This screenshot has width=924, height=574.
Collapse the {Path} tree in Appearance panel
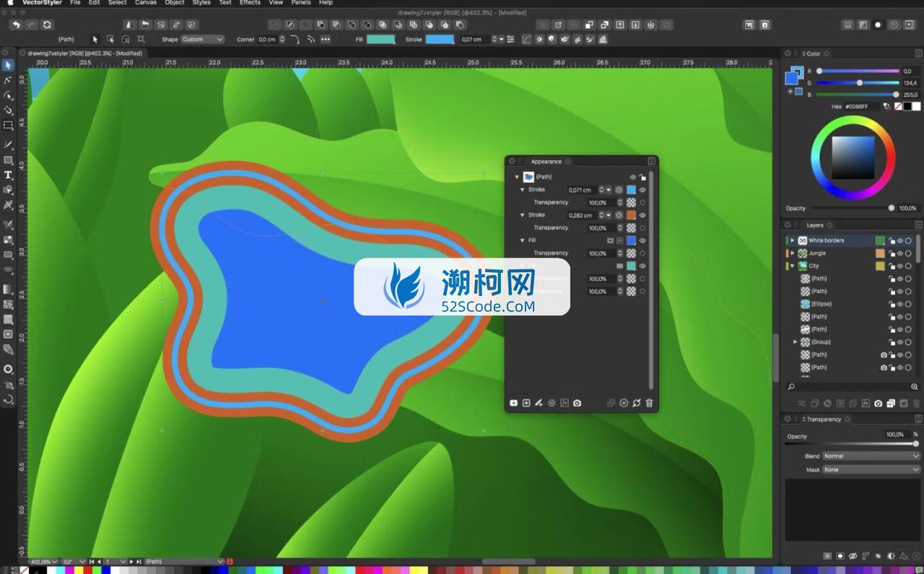coord(517,177)
